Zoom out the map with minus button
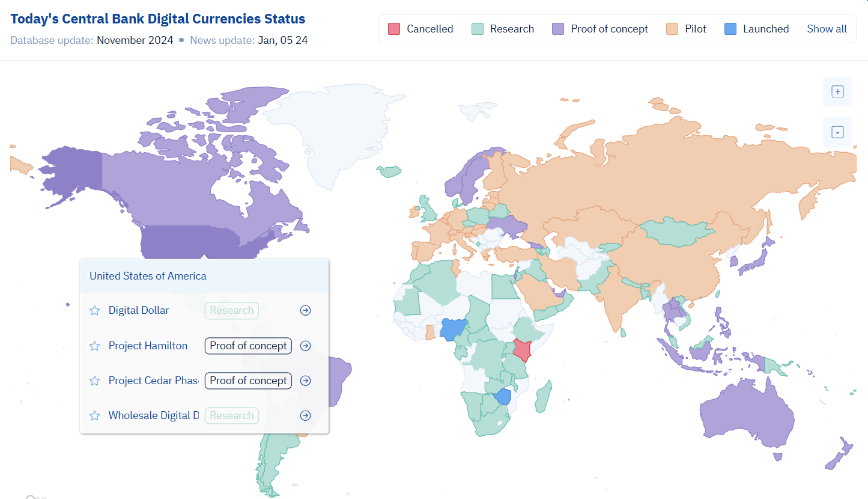Screen dimensions: 868x499 coord(837,132)
